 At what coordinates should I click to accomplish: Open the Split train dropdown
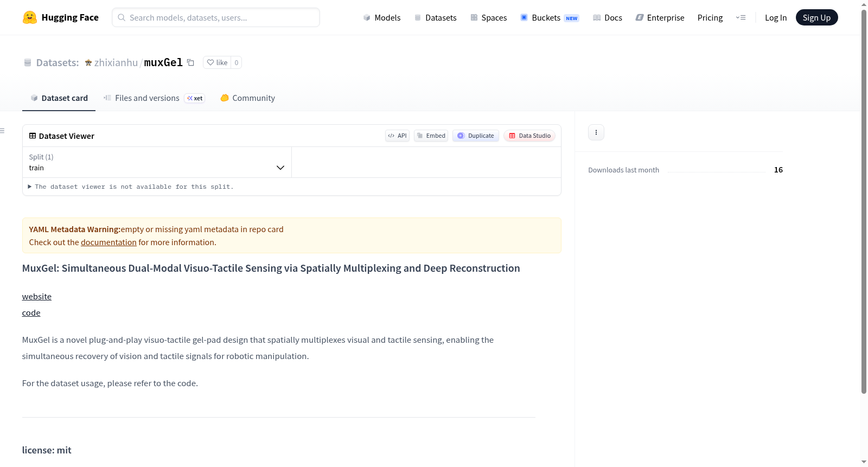point(157,162)
